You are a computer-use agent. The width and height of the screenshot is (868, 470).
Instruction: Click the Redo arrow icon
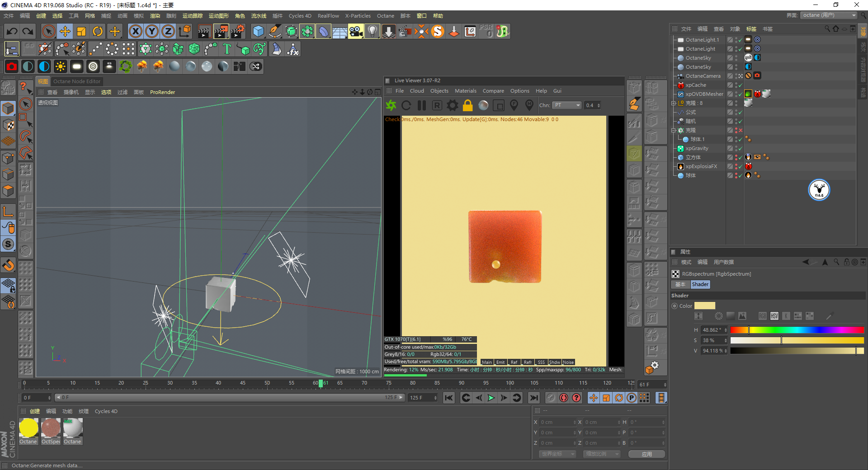click(x=28, y=31)
